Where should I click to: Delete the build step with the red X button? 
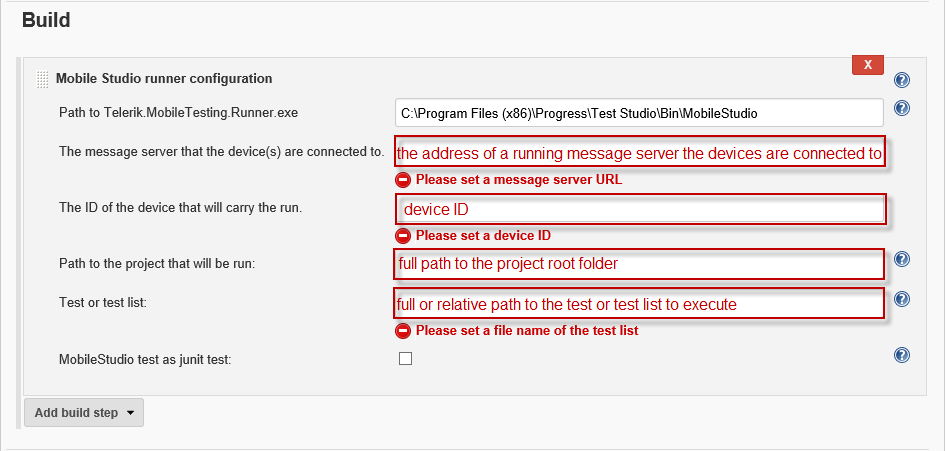pos(868,65)
